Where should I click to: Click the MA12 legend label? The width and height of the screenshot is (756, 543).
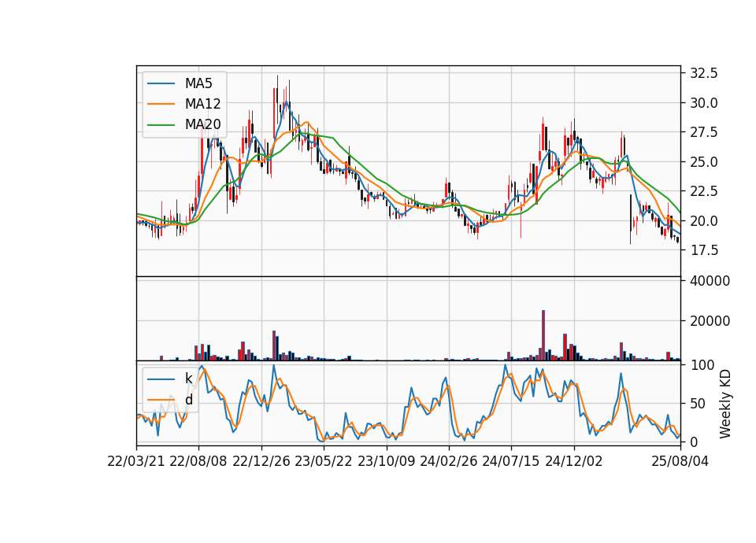tap(202, 104)
